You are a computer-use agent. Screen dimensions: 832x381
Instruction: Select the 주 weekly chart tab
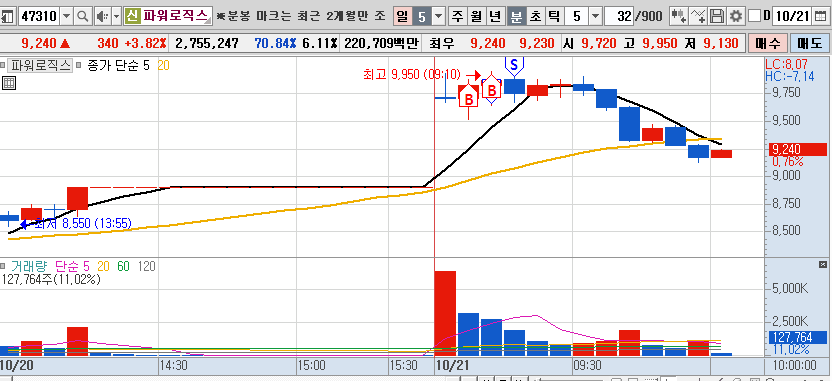coord(457,16)
